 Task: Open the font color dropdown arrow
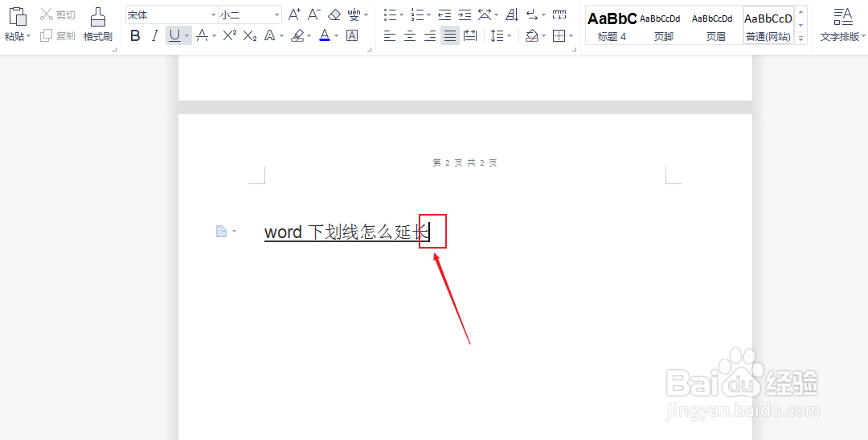[x=337, y=36]
